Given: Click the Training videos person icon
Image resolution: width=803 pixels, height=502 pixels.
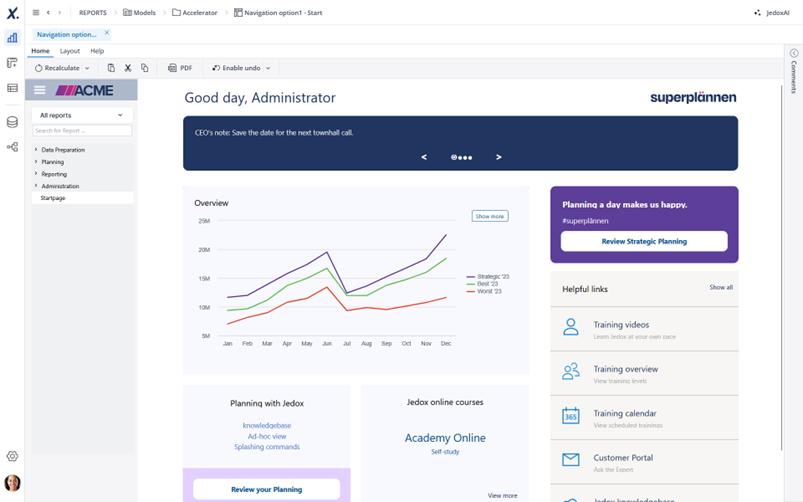Looking at the screenshot, I should 570,327.
